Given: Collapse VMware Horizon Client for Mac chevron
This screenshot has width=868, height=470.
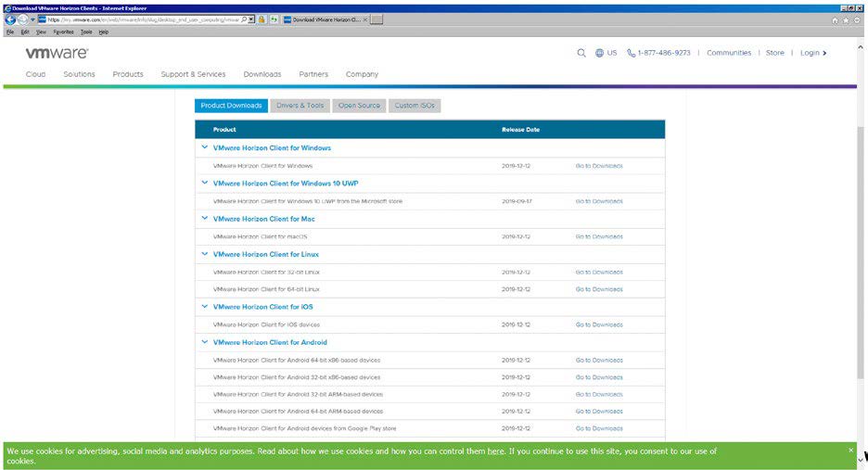Looking at the screenshot, I should coord(204,218).
